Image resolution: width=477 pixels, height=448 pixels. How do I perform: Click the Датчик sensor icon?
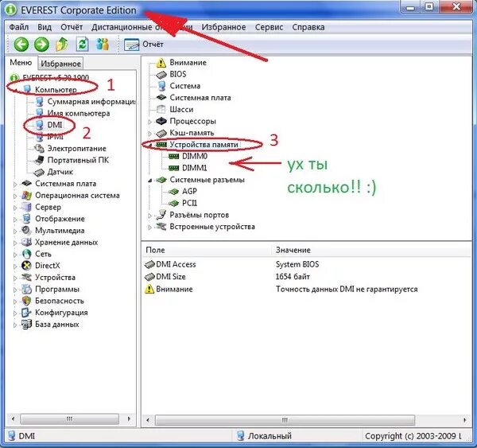pos(39,172)
